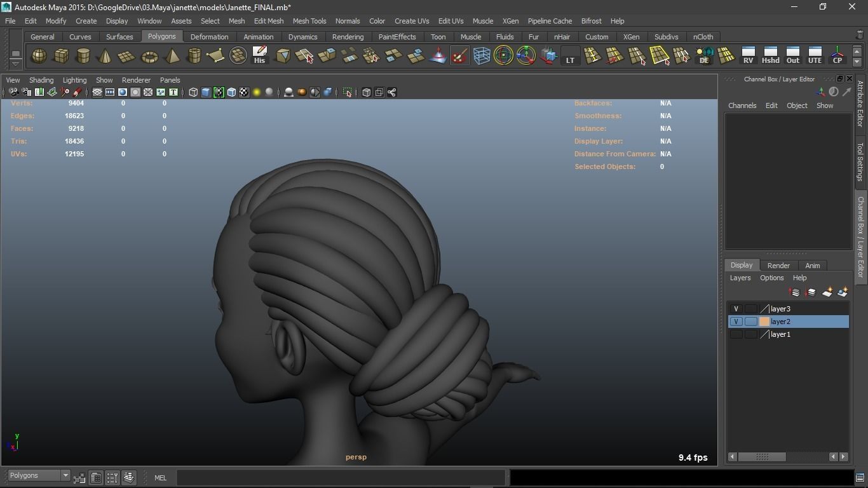This screenshot has height=488, width=868.
Task: Open the viewport Lighting menu
Action: coord(74,80)
